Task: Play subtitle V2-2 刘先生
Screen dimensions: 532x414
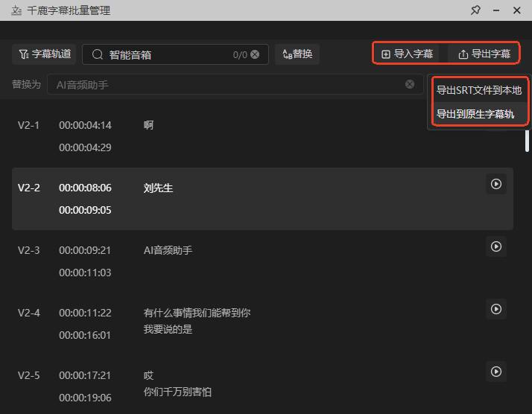Action: [x=496, y=184]
